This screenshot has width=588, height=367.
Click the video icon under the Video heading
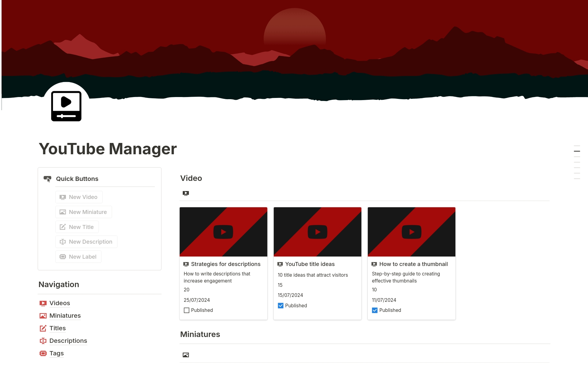[186, 193]
